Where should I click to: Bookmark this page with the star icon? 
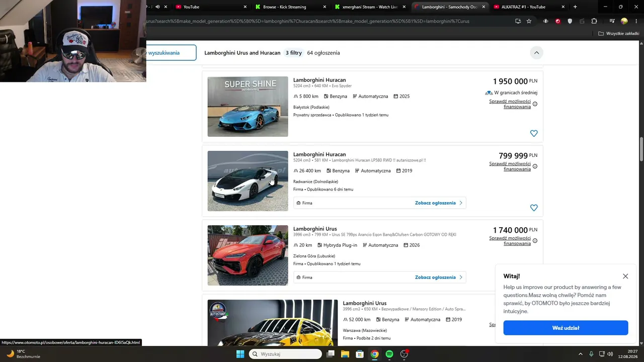tap(529, 21)
